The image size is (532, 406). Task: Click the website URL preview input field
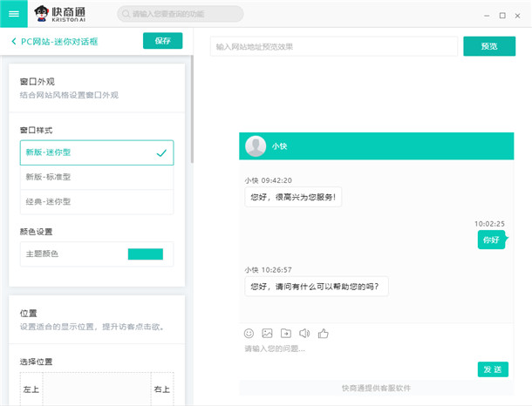(x=333, y=46)
